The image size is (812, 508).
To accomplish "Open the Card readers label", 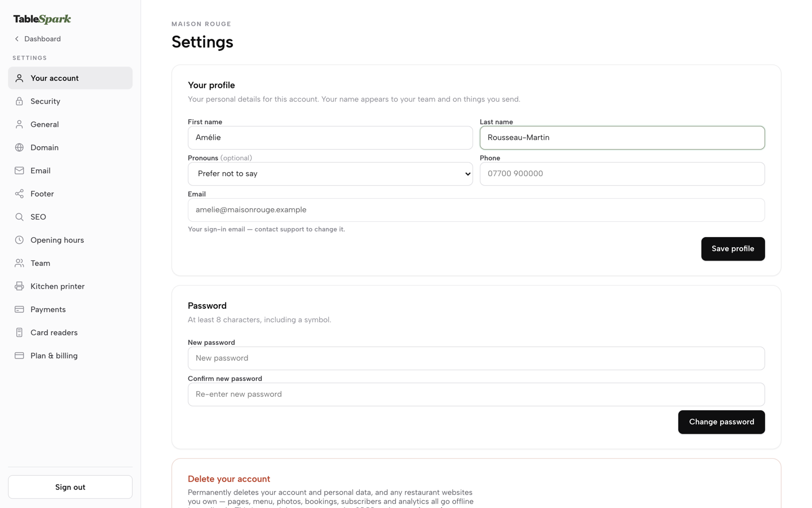I will pos(54,333).
